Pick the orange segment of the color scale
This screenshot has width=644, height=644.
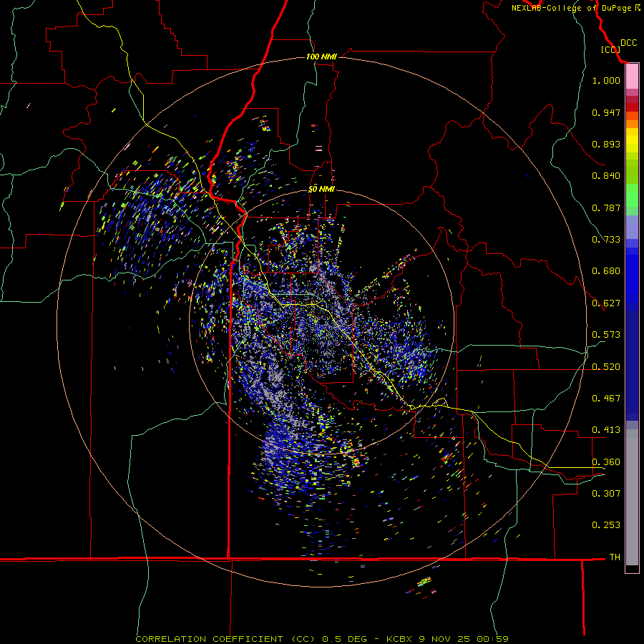(x=632, y=120)
